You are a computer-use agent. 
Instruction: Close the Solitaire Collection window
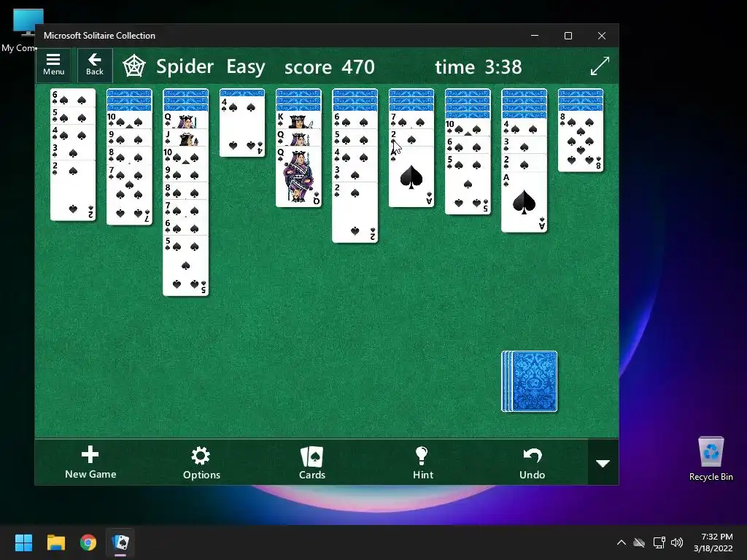tap(602, 36)
